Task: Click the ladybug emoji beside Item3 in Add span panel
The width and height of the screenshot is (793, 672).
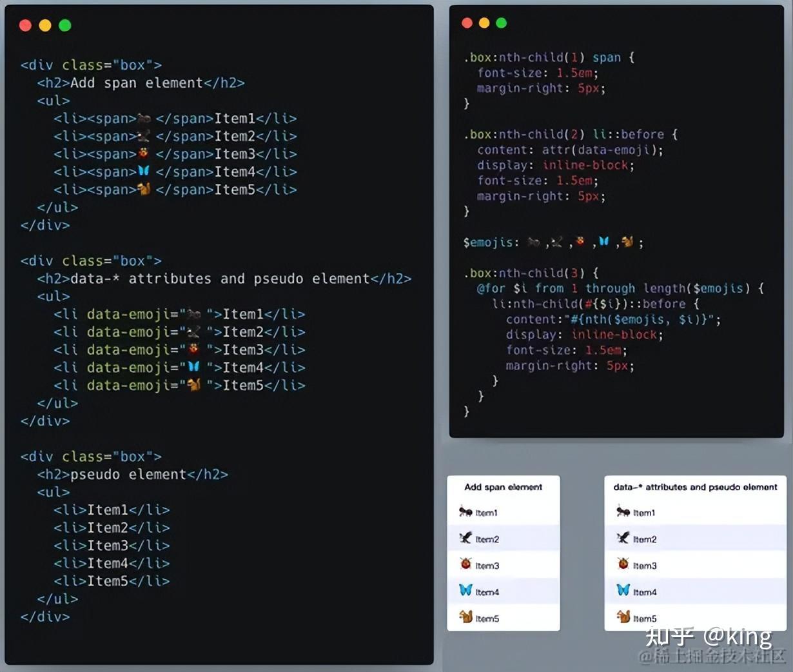Action: 465,564
